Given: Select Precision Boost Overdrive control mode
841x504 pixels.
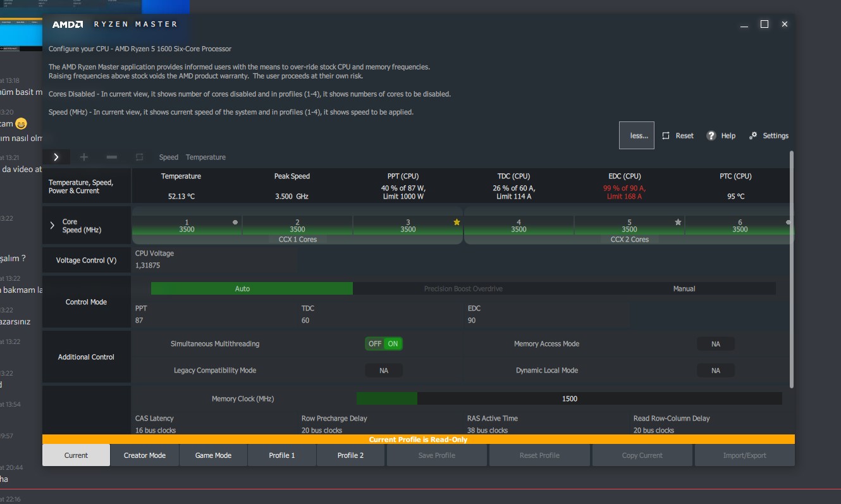Looking at the screenshot, I should pyautogui.click(x=463, y=288).
